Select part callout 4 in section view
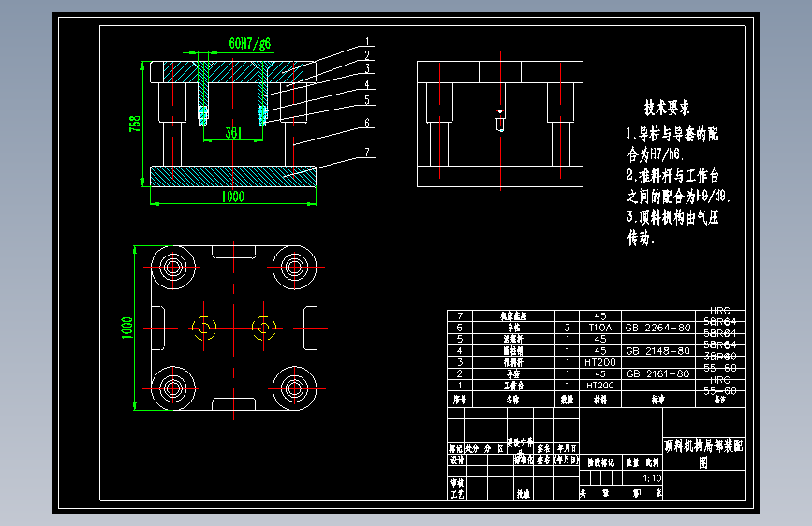 [x=367, y=84]
